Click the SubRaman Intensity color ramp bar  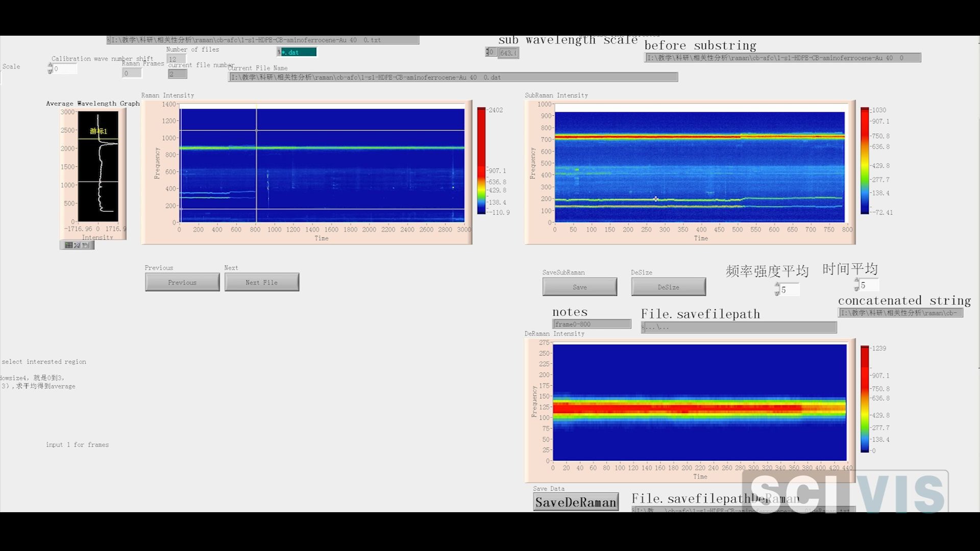pyautogui.click(x=865, y=161)
